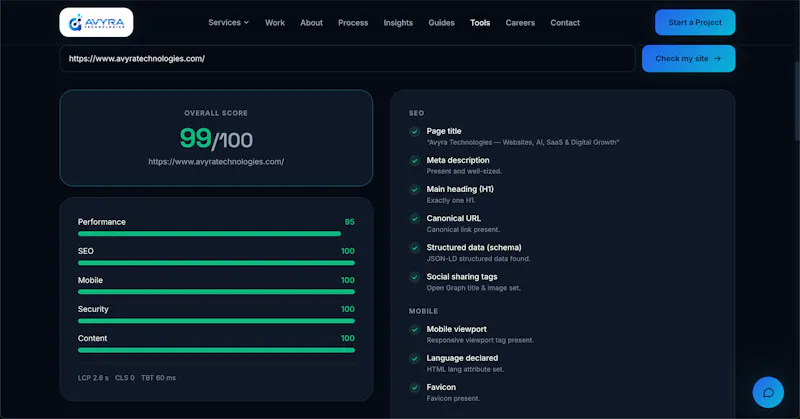Click the MOBILE section heading
The height and width of the screenshot is (419, 800).
coord(423,311)
